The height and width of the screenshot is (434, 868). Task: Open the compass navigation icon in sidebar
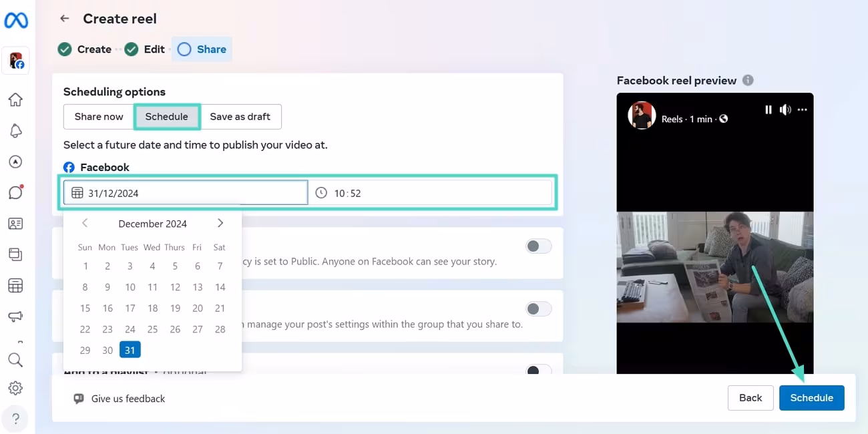pos(15,162)
